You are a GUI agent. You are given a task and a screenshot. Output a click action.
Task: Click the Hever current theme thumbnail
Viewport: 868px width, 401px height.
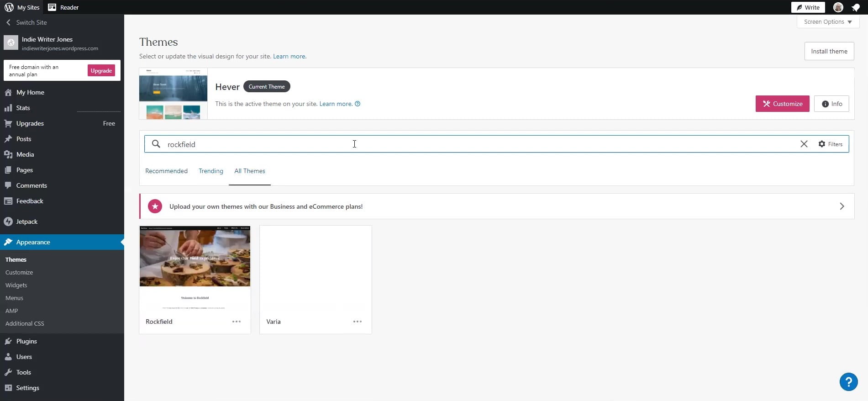pyautogui.click(x=173, y=94)
